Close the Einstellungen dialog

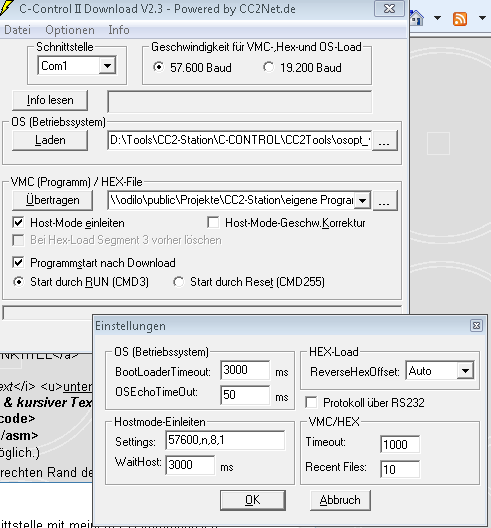coord(476,326)
